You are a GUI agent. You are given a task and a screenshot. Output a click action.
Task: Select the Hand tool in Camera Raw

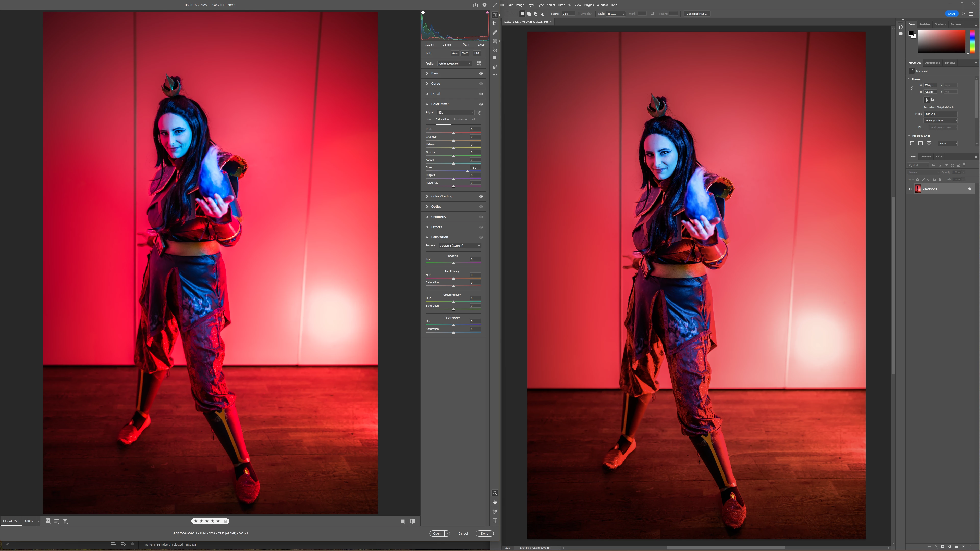495,502
